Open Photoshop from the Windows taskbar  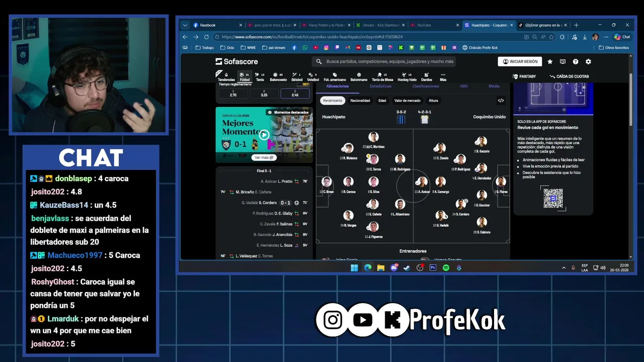point(433,268)
